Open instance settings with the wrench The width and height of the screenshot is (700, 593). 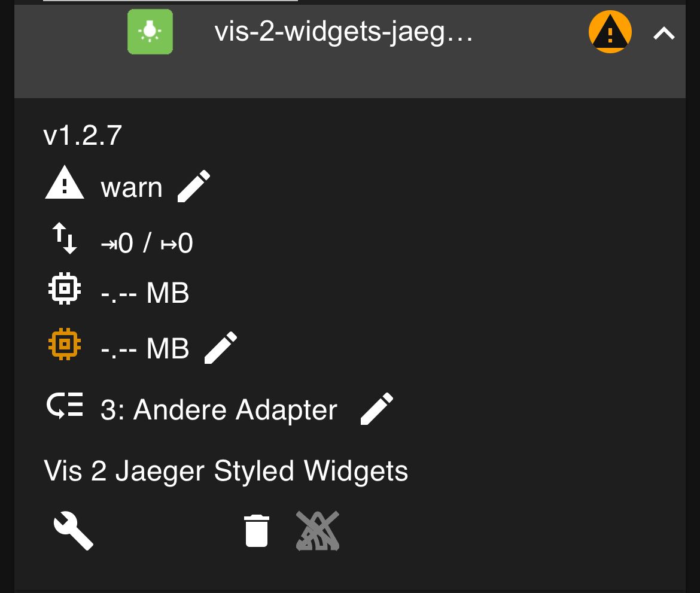point(74,530)
